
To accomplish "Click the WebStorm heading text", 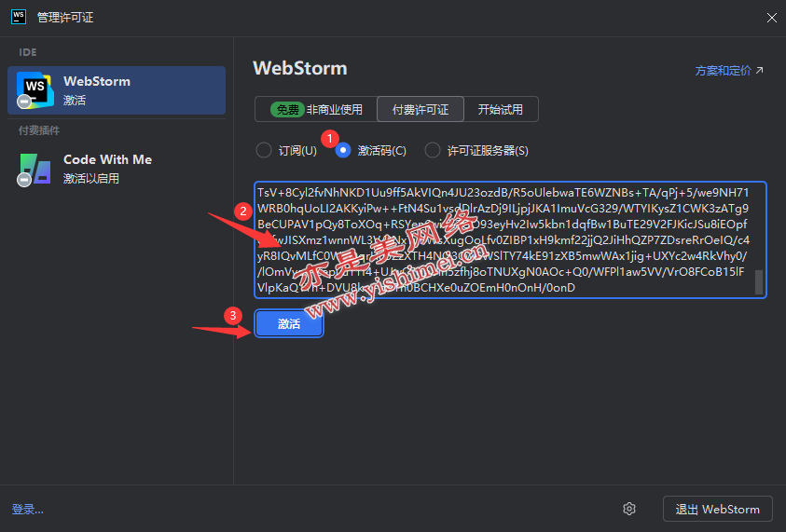I will point(300,68).
